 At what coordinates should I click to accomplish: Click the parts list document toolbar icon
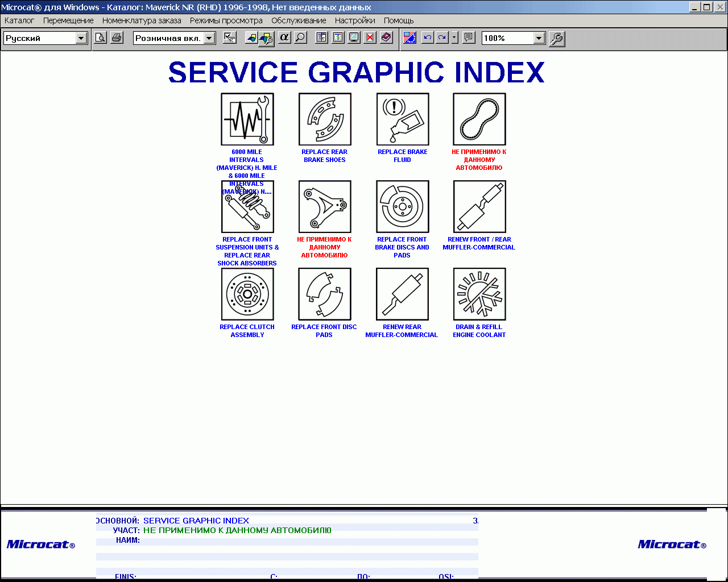(x=322, y=38)
